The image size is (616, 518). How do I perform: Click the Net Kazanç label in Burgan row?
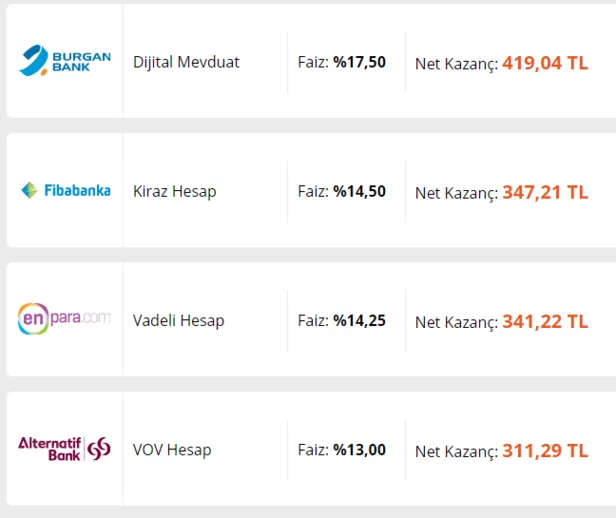click(x=456, y=64)
